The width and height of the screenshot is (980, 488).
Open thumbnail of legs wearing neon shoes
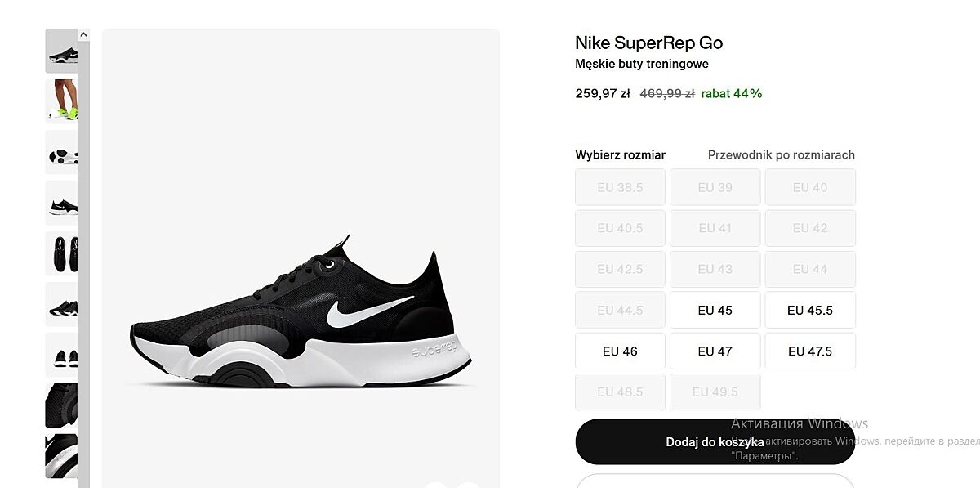click(x=61, y=101)
